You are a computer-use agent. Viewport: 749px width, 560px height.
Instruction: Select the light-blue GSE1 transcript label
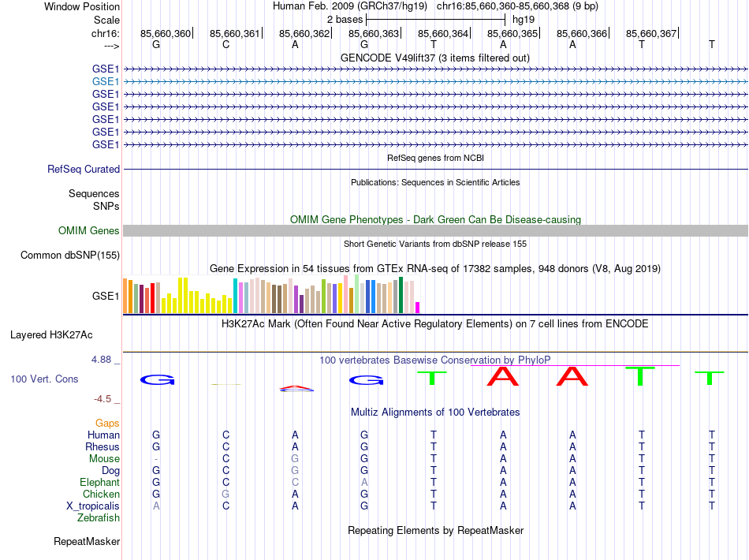(x=106, y=81)
